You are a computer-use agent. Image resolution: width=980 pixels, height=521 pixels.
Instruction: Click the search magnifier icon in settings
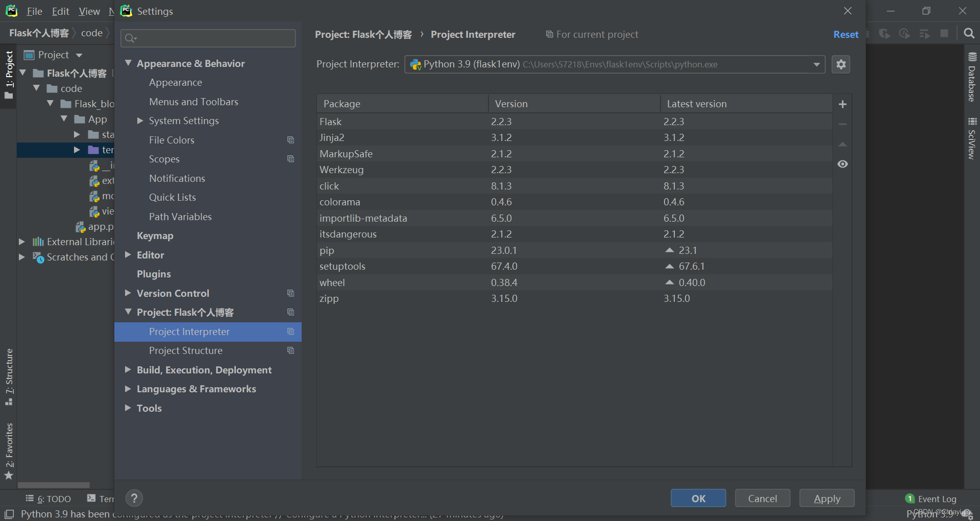[131, 38]
